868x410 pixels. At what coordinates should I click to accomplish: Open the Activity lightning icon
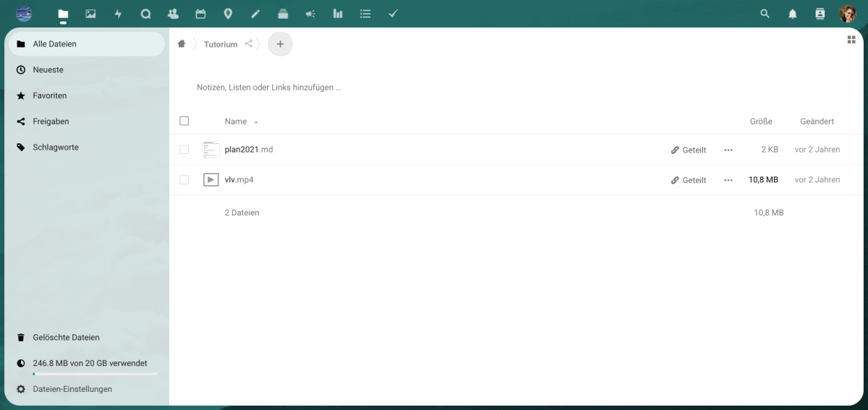click(119, 14)
